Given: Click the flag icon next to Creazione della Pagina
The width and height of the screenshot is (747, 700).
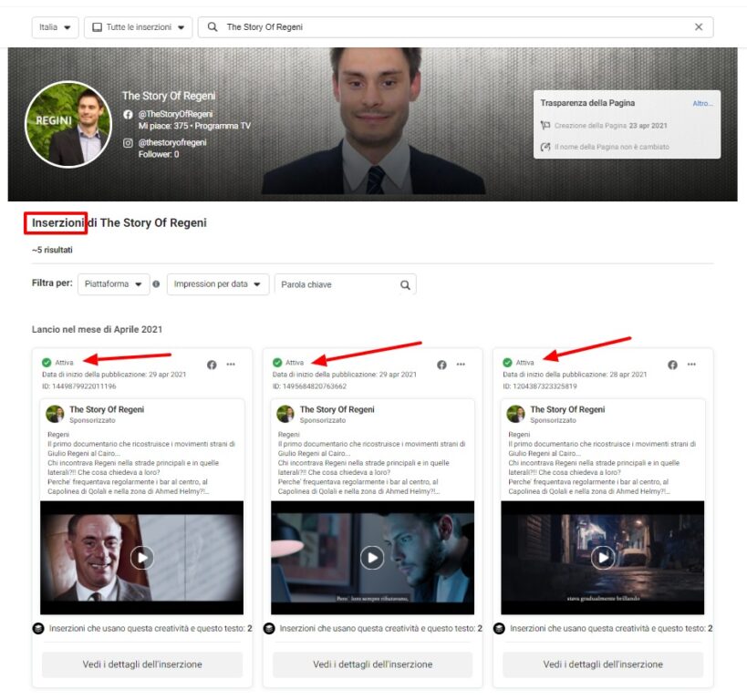Looking at the screenshot, I should point(545,126).
